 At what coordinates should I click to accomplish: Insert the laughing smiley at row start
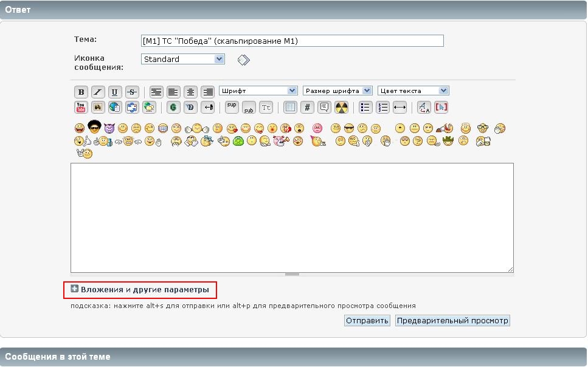(80, 129)
